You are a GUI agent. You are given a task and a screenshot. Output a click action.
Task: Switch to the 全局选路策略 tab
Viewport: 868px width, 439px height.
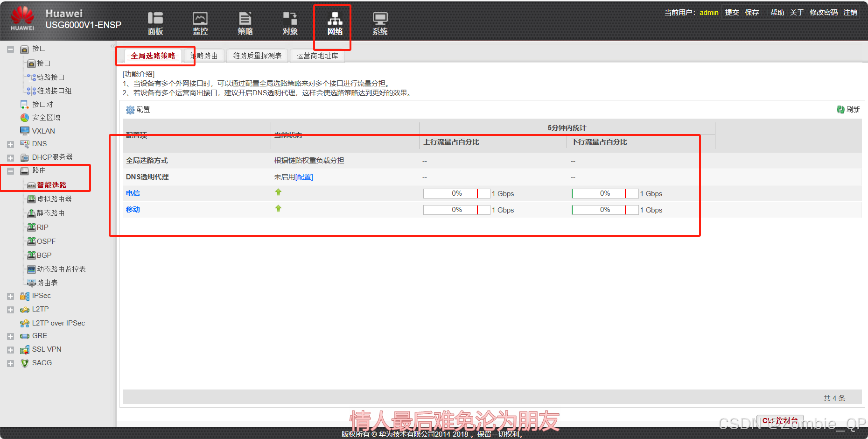[153, 56]
